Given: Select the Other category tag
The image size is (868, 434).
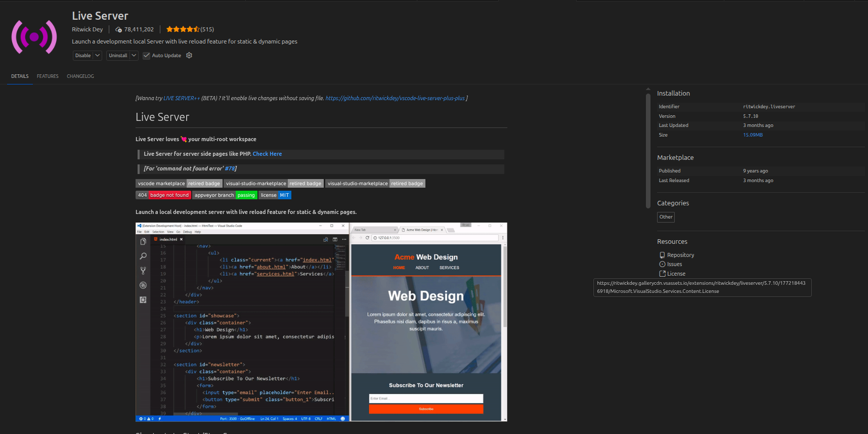Looking at the screenshot, I should point(666,217).
